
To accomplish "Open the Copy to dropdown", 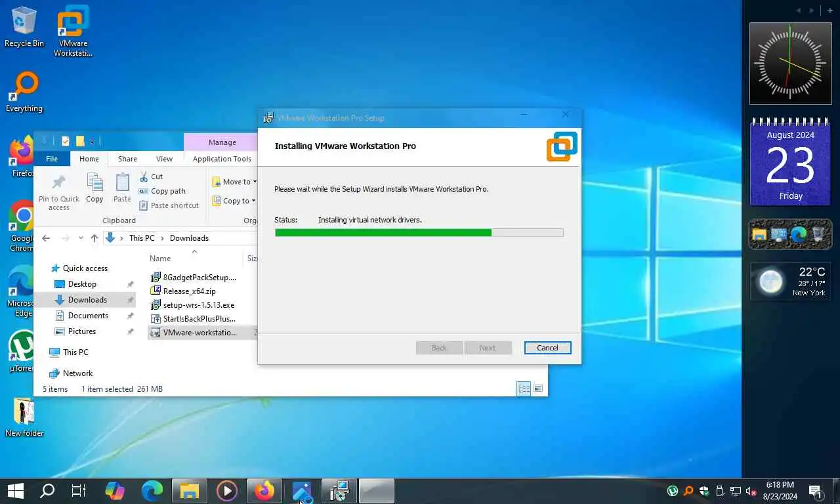I will coord(234,201).
